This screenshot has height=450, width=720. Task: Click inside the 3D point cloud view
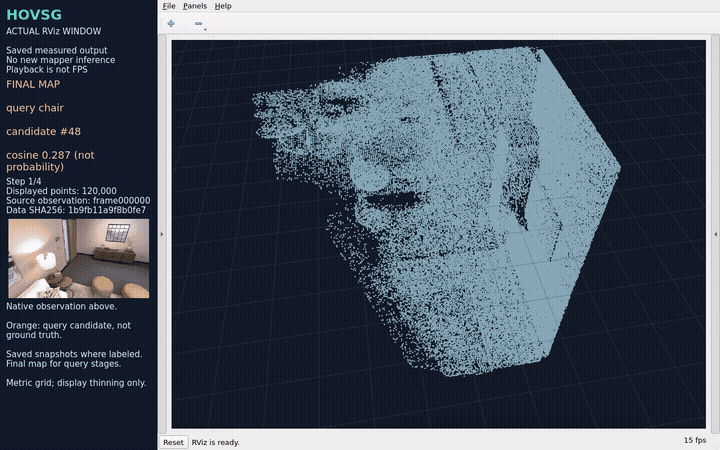click(x=439, y=234)
